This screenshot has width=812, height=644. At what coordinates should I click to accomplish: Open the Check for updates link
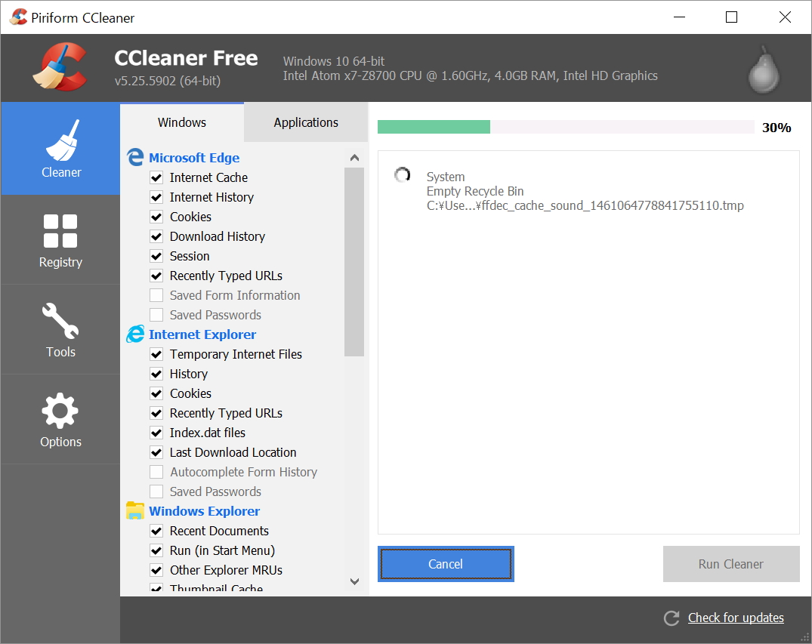(x=735, y=618)
